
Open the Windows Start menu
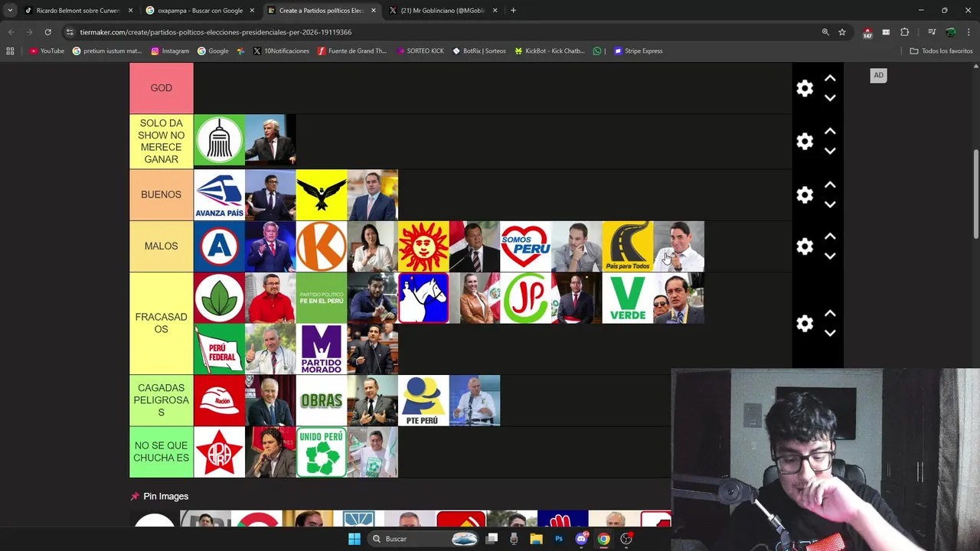(x=354, y=539)
